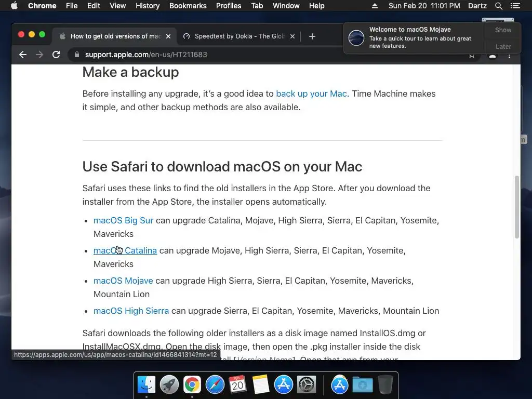532x399 pixels.
Task: Open Notification Center list icon
Action: 515,6
